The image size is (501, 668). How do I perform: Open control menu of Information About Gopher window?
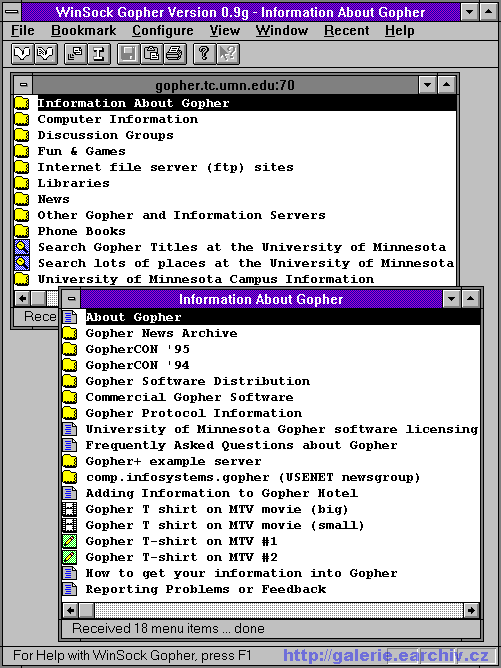[x=72, y=299]
